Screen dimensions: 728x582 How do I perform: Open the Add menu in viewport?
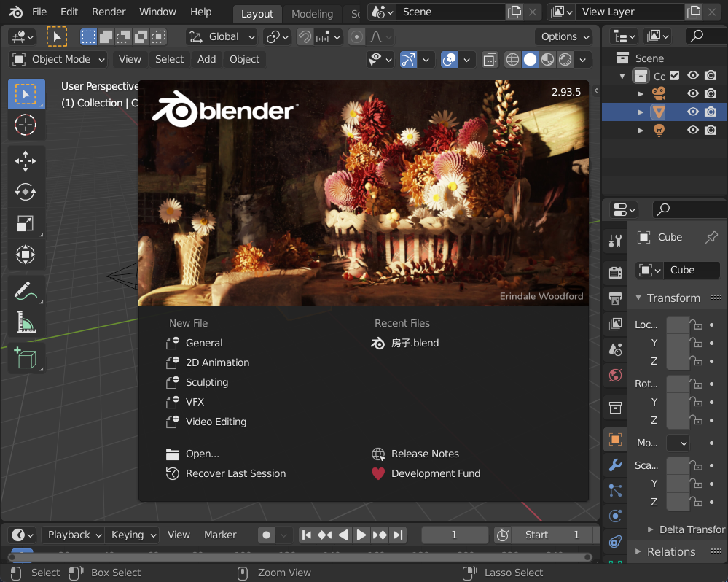coord(207,60)
